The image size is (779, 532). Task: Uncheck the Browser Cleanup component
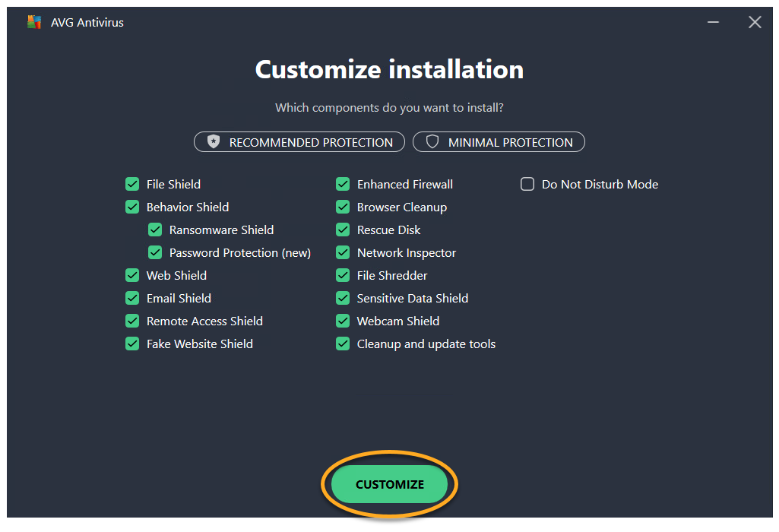(343, 207)
